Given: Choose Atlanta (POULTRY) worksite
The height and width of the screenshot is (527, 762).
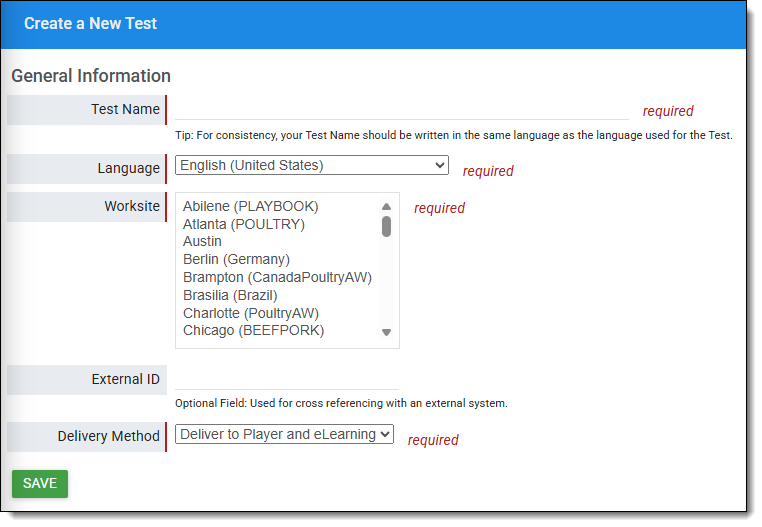Looking at the screenshot, I should pos(243,225).
